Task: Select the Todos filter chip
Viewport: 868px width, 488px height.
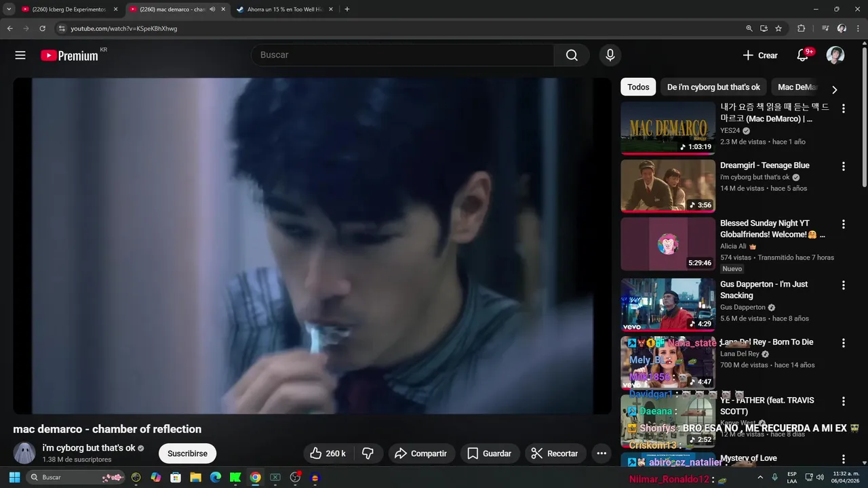Action: click(x=638, y=87)
